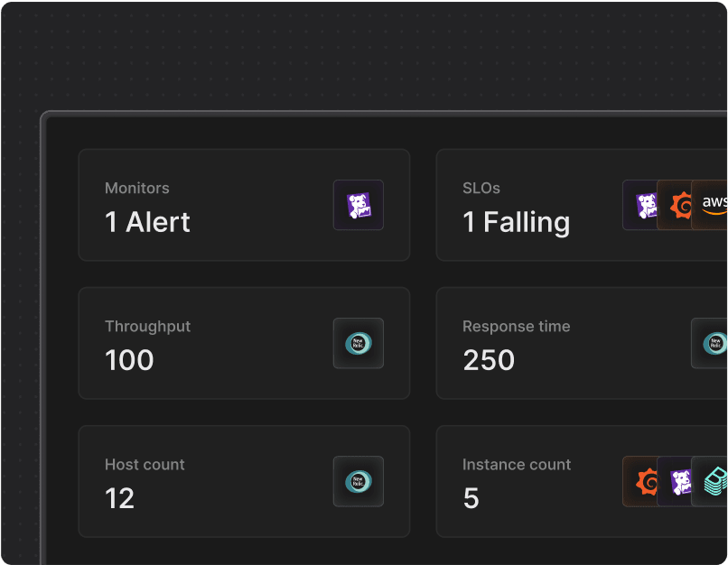
Task: Click the New Relic icon in Response time card
Action: [709, 343]
